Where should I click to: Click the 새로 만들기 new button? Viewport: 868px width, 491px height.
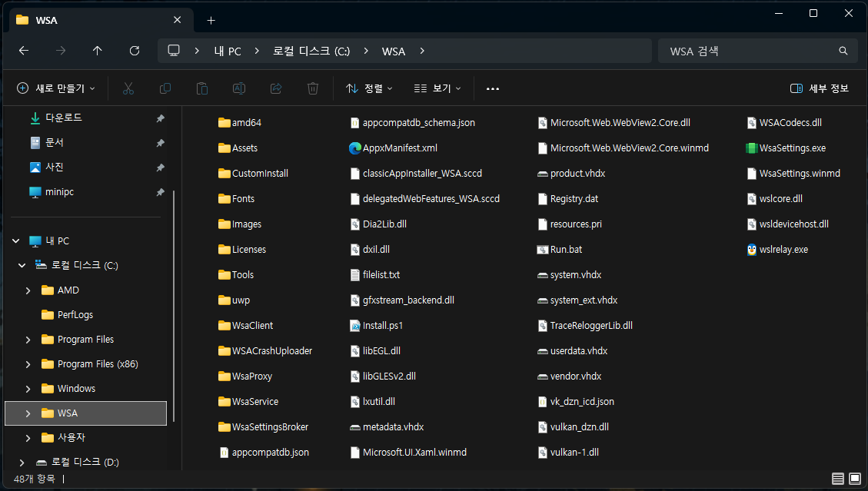[56, 88]
